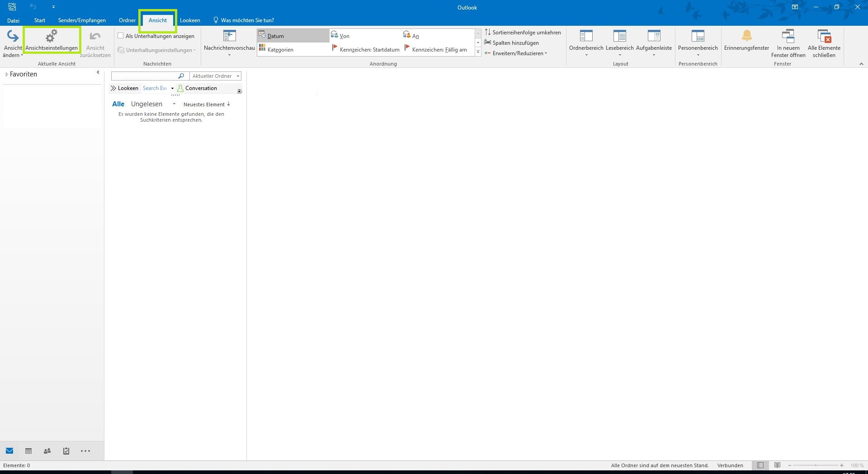This screenshot has height=474, width=868.
Task: Open Nachrichtenvorschau preview options
Action: (229, 43)
